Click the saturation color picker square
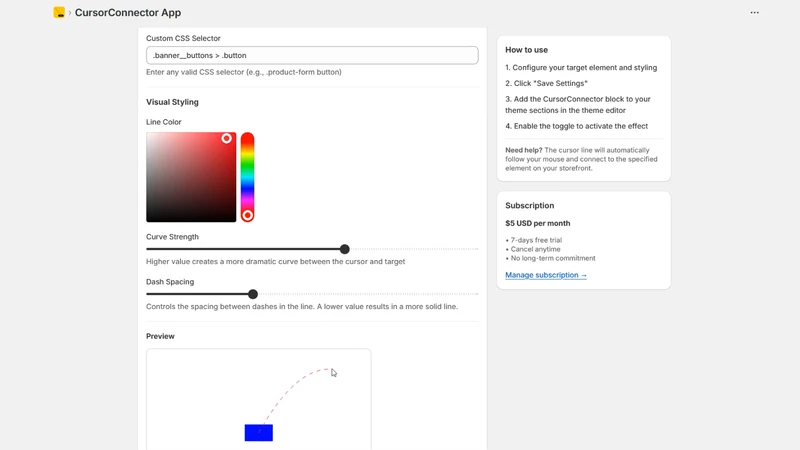The image size is (800, 450). [x=191, y=177]
